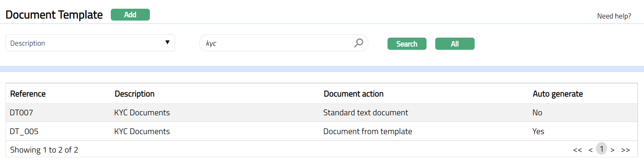Click the magnifying glass search icon
Screen dimensions: 644x162
click(358, 43)
